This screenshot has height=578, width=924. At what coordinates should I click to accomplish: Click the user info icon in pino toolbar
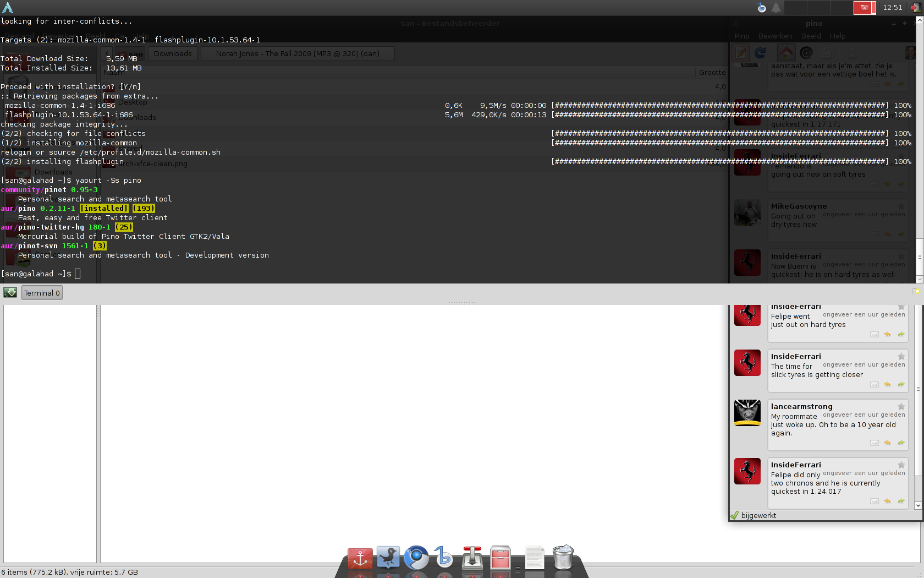(852, 53)
